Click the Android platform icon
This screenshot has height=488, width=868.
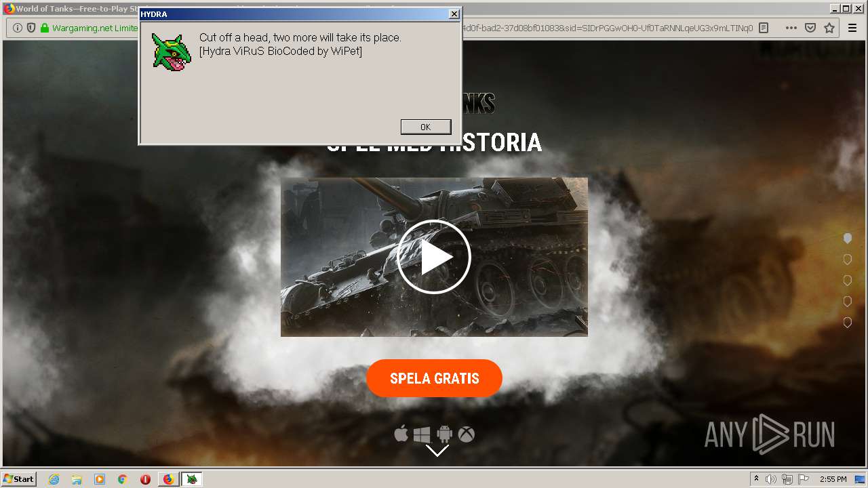pos(444,434)
